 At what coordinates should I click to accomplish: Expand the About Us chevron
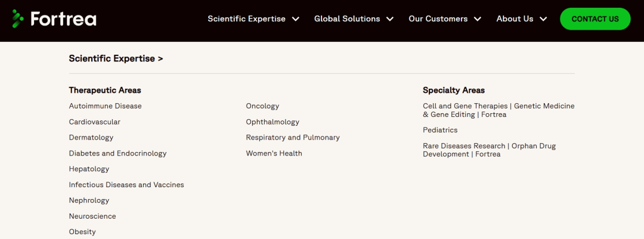coord(543,19)
